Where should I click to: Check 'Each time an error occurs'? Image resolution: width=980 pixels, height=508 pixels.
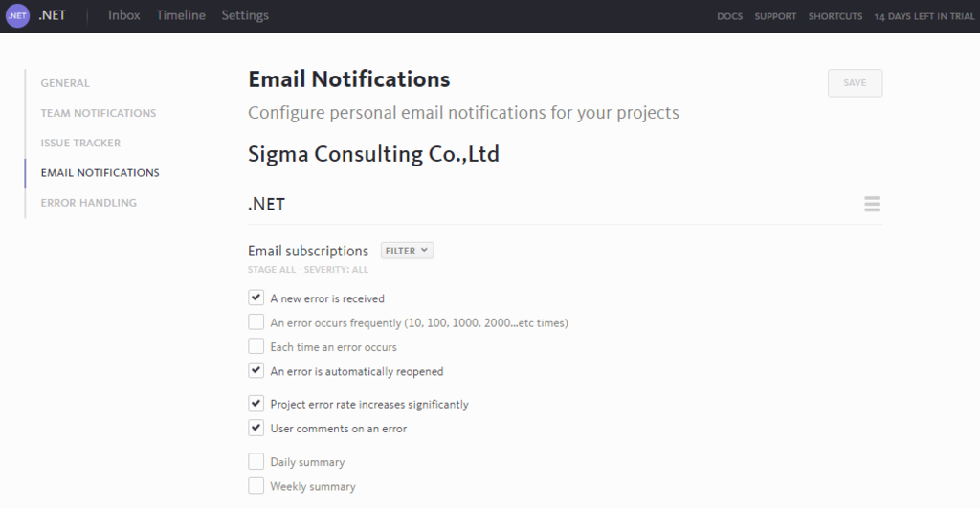click(256, 346)
